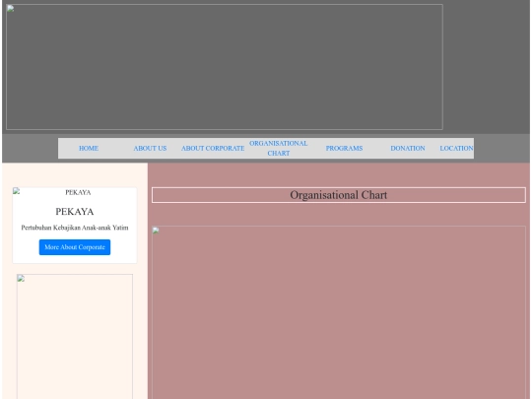
Task: Open the LOCATION navigation link
Action: click(456, 148)
